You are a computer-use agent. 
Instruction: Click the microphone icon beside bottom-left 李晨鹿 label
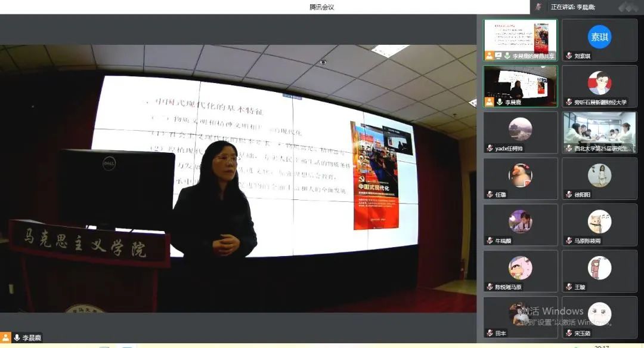pos(17,338)
